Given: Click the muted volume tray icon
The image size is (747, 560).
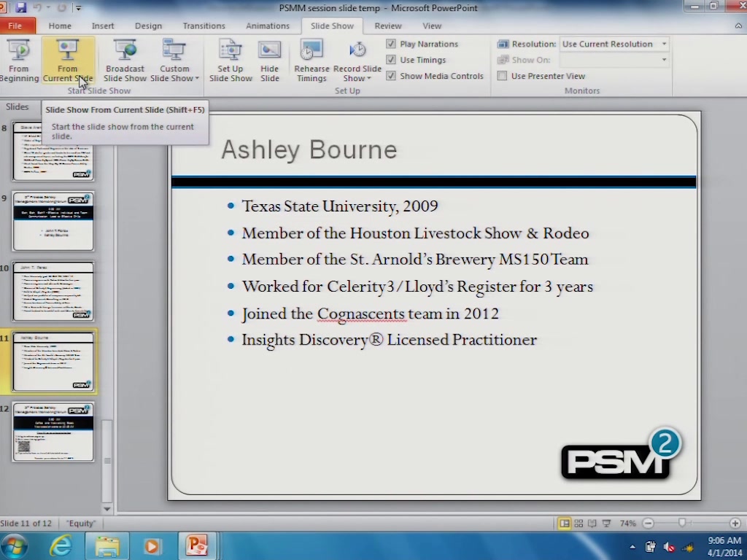Looking at the screenshot, I should [x=669, y=547].
